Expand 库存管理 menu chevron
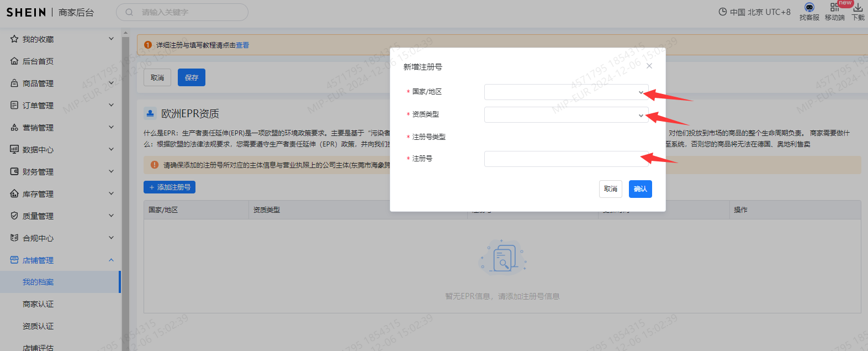This screenshot has height=351, width=868. [111, 193]
